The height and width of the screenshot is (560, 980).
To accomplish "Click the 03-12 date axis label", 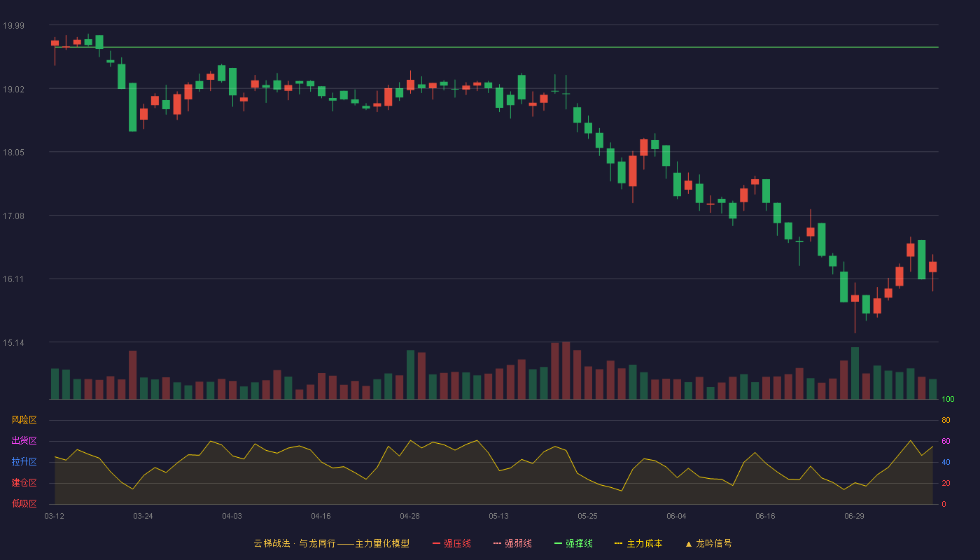I will (x=54, y=516).
